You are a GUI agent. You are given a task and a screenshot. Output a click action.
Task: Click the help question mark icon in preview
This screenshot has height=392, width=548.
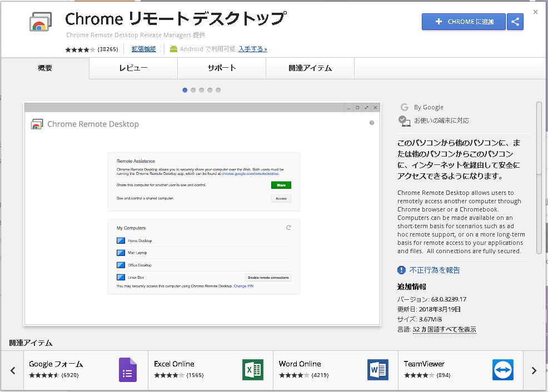[371, 123]
